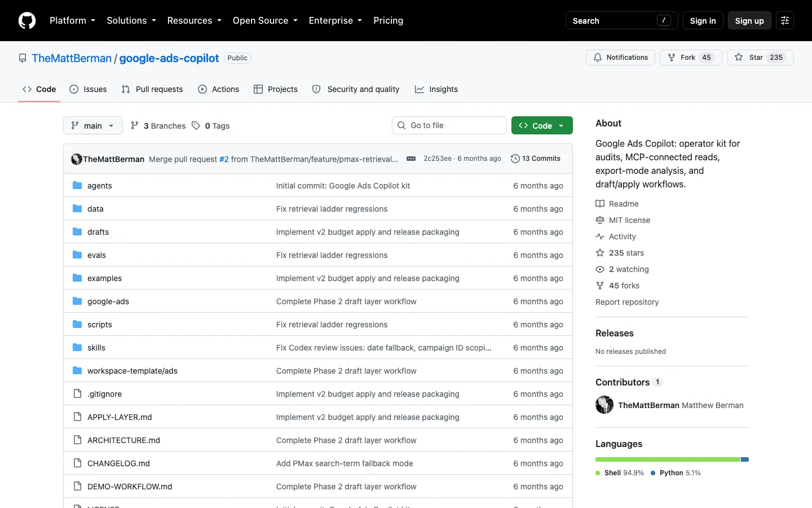Viewport: 812px width, 508px height.
Task: Click the drafts folder icon
Action: point(77,232)
